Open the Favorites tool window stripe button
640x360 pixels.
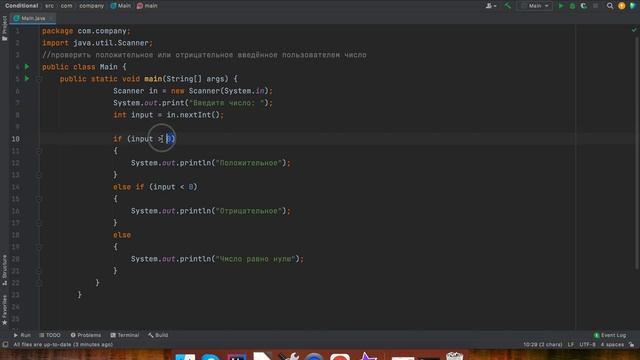coord(4,310)
